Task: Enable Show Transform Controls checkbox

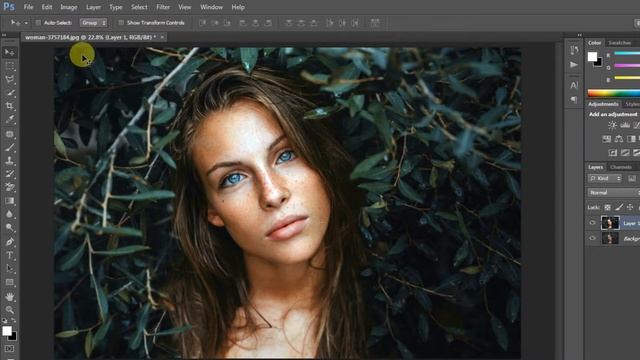Action: tap(121, 23)
